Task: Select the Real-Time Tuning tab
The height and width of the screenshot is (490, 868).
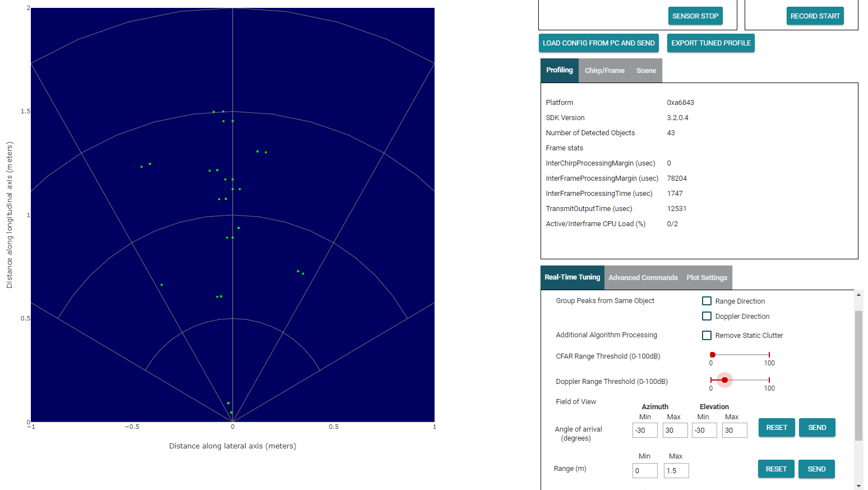Action: [x=572, y=277]
